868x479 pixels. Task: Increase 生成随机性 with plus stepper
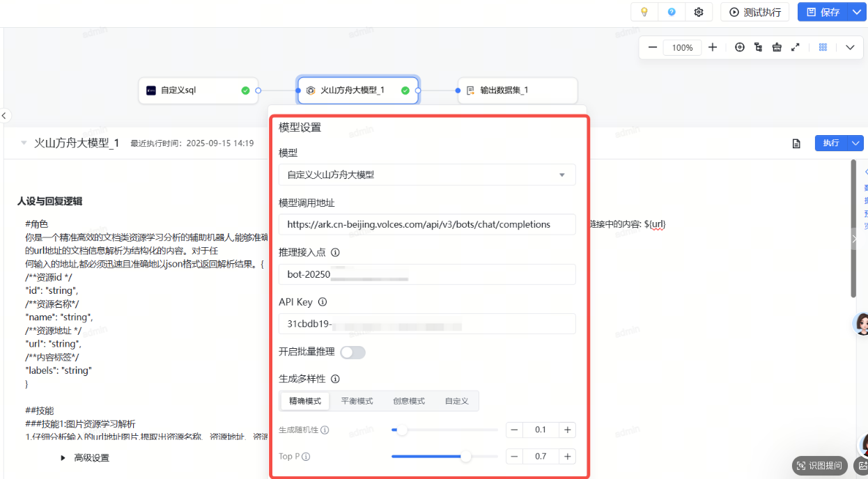click(x=568, y=430)
